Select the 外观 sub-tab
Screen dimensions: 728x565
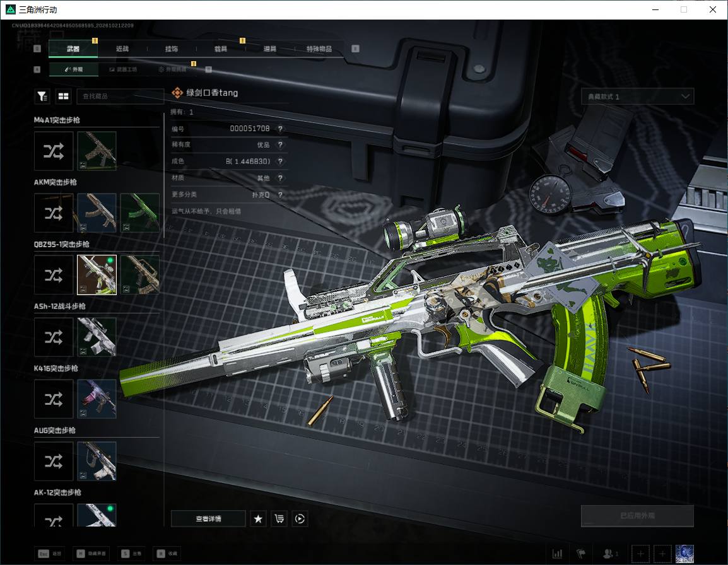pos(73,69)
